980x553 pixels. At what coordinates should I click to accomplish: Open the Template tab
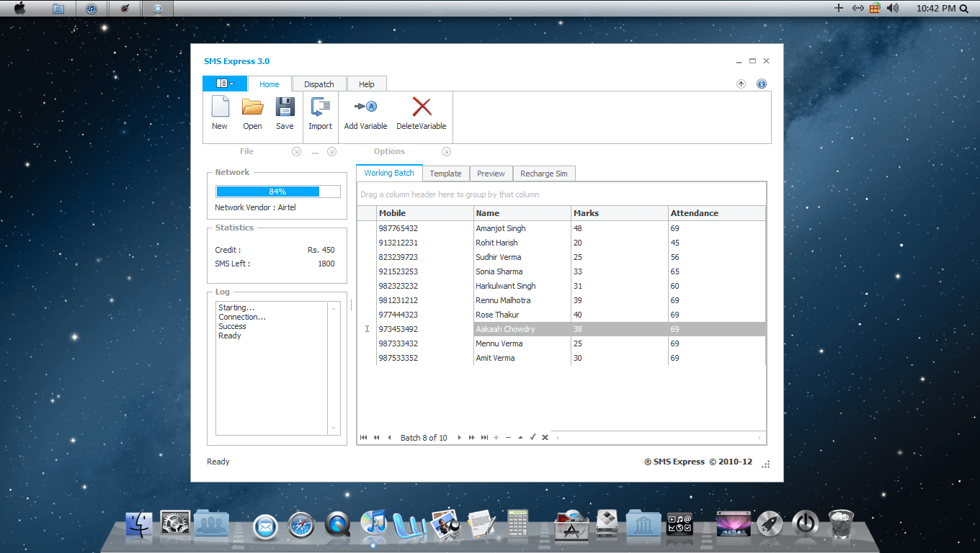click(x=445, y=174)
